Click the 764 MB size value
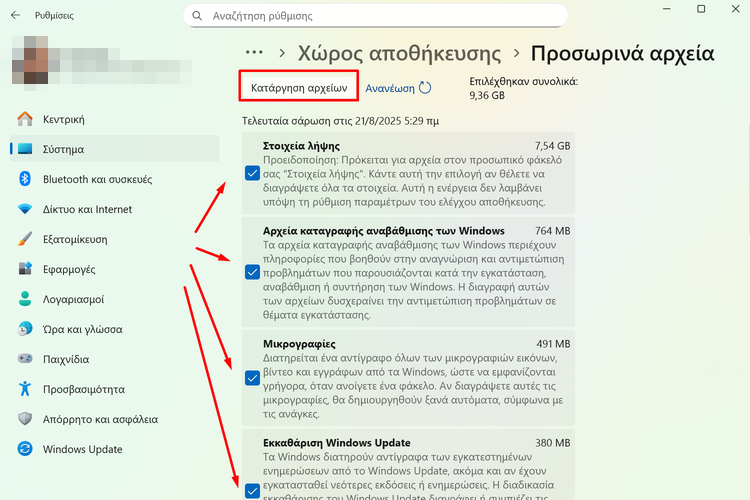The height and width of the screenshot is (500, 750). tap(552, 231)
